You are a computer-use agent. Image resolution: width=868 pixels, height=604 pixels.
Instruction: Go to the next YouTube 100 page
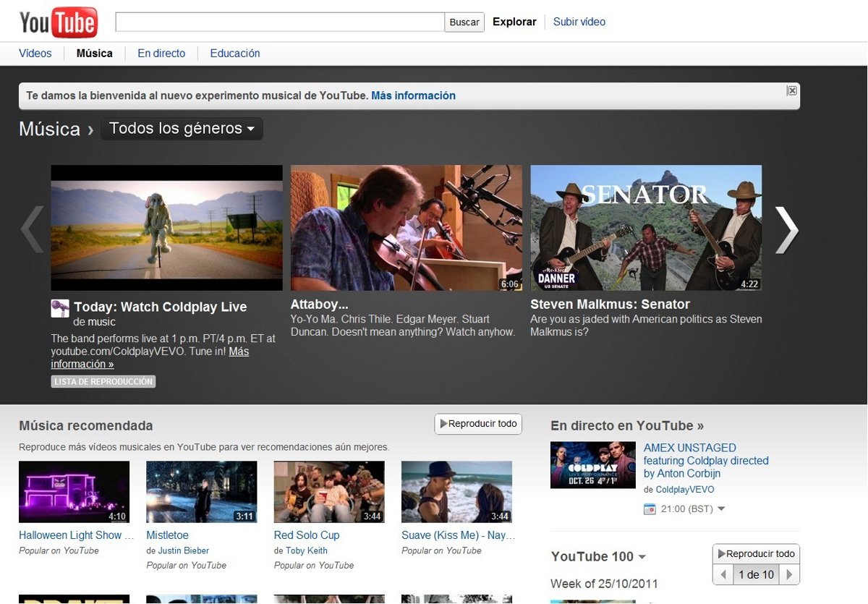tap(790, 575)
